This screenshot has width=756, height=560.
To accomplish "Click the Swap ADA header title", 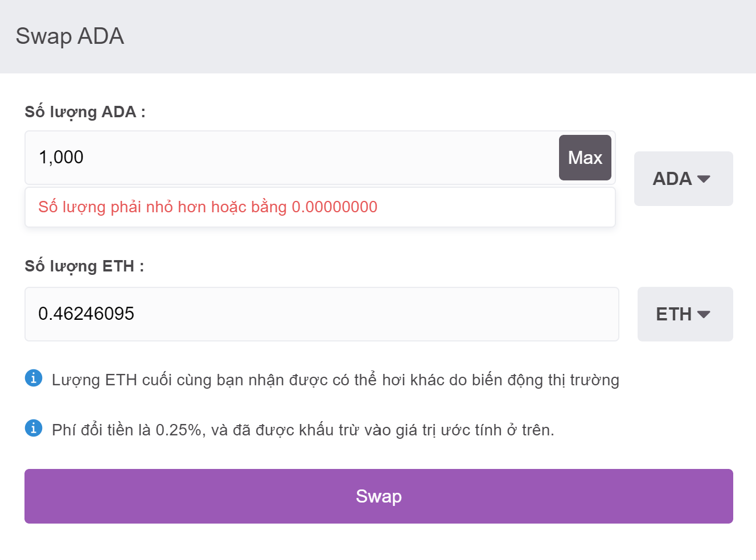I will tap(70, 35).
